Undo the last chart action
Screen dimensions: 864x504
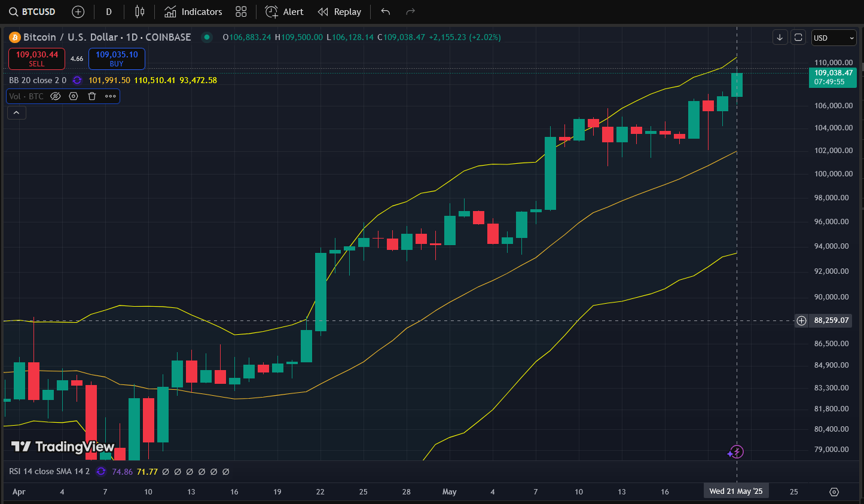point(386,12)
